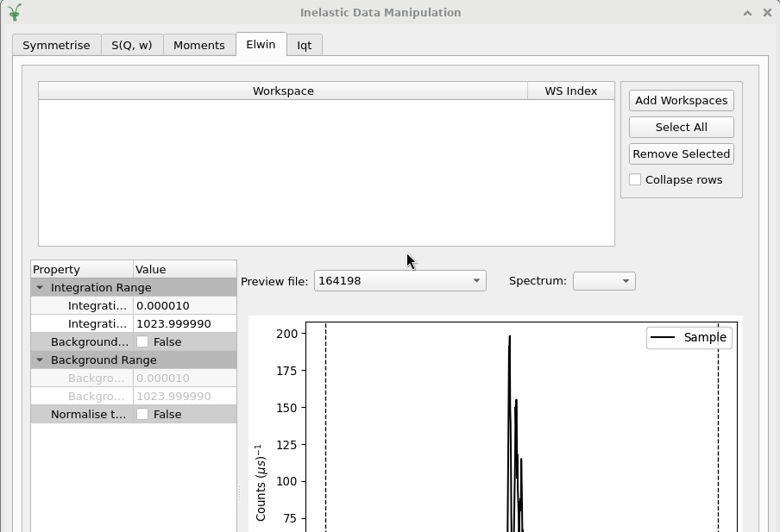Switch to the Iqt tab

(304, 46)
